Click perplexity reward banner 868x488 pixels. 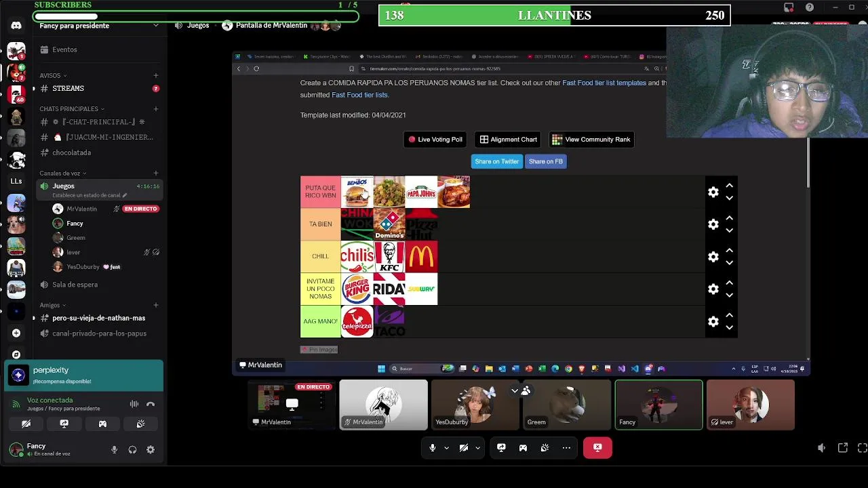pos(84,375)
